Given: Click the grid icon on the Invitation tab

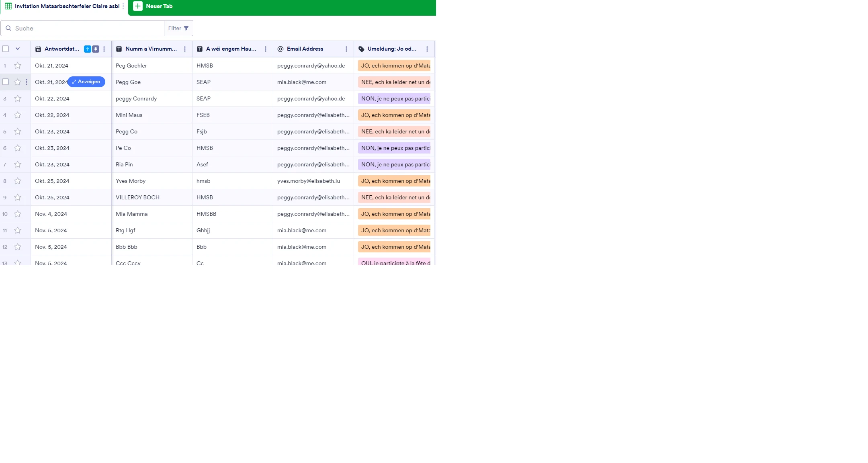Looking at the screenshot, I should pos(8,6).
